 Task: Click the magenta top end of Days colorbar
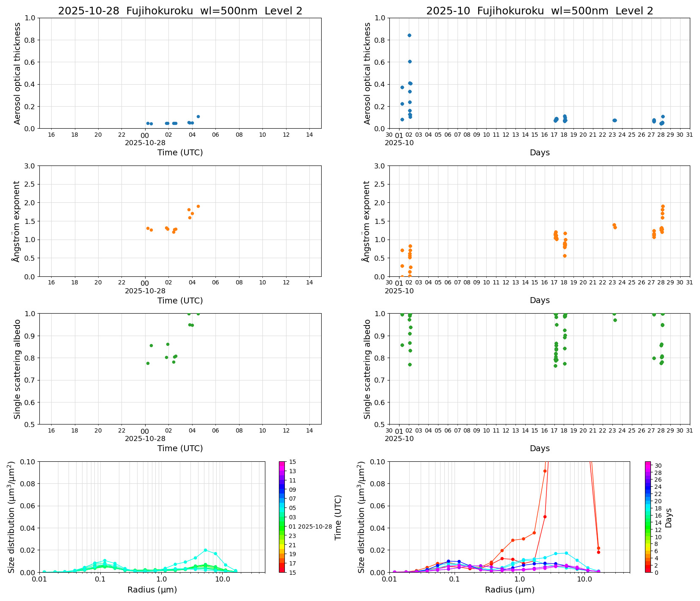(648, 463)
